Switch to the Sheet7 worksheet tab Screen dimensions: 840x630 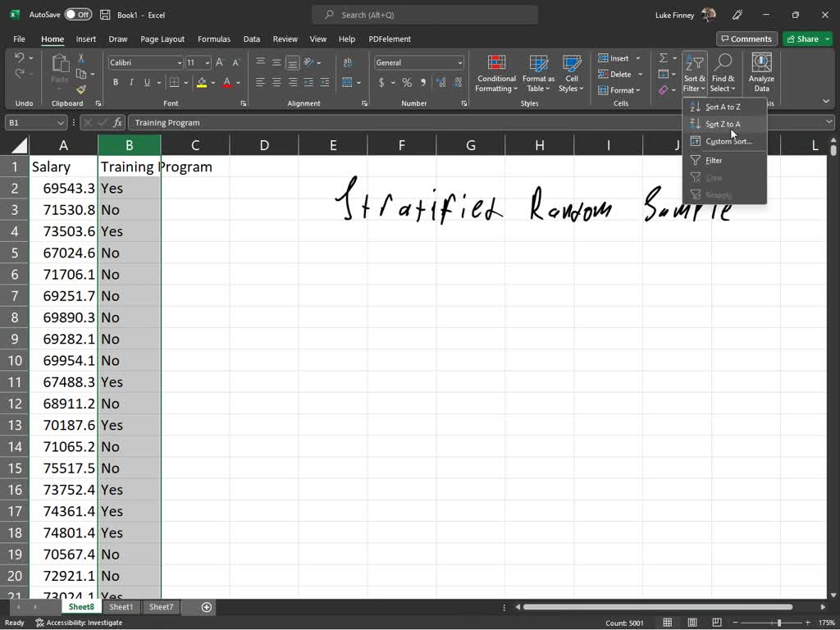click(x=161, y=607)
